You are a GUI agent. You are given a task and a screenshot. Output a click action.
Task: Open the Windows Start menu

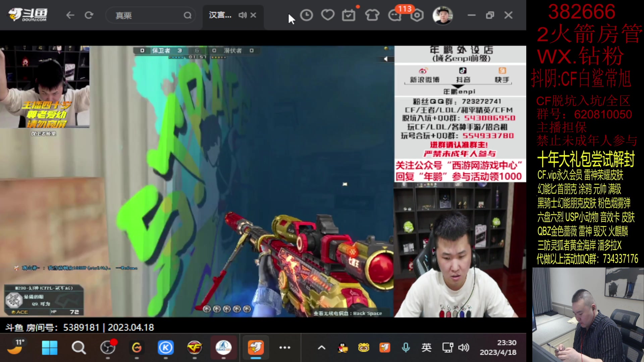[x=50, y=348]
